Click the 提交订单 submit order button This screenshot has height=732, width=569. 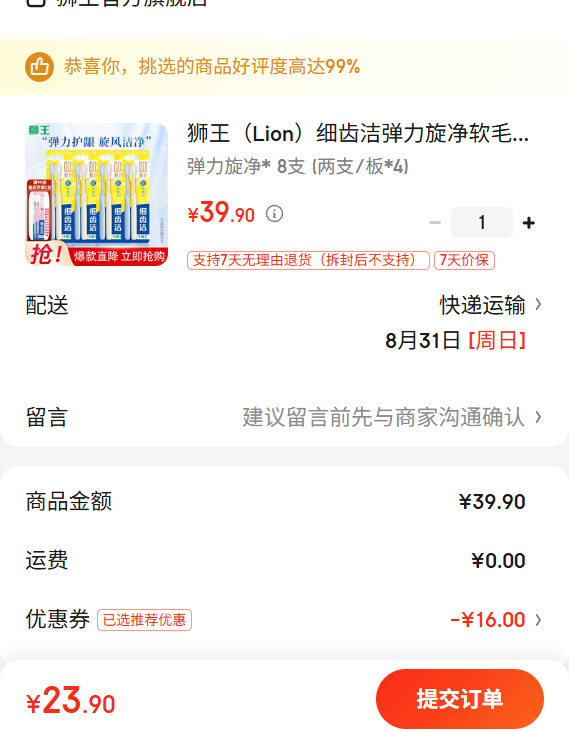460,698
